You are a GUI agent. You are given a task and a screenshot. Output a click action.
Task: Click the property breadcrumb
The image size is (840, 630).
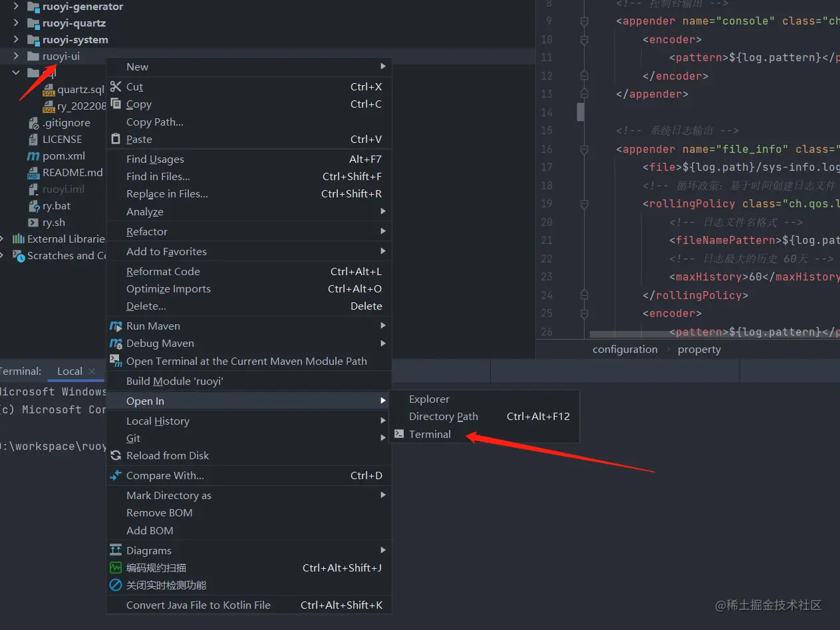pyautogui.click(x=699, y=350)
